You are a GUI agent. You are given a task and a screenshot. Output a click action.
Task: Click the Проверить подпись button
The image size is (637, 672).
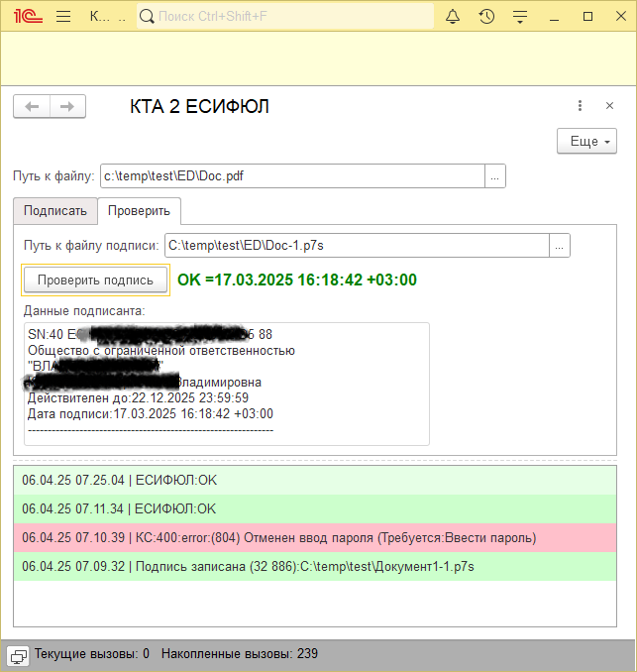pyautogui.click(x=95, y=280)
